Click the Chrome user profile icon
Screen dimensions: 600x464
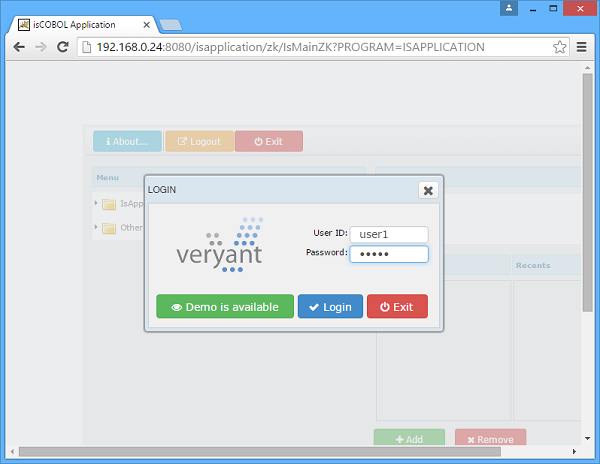[x=510, y=8]
